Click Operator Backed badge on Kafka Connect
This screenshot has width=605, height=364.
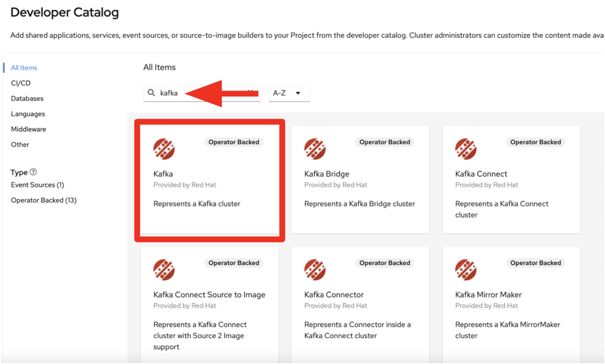tap(535, 142)
